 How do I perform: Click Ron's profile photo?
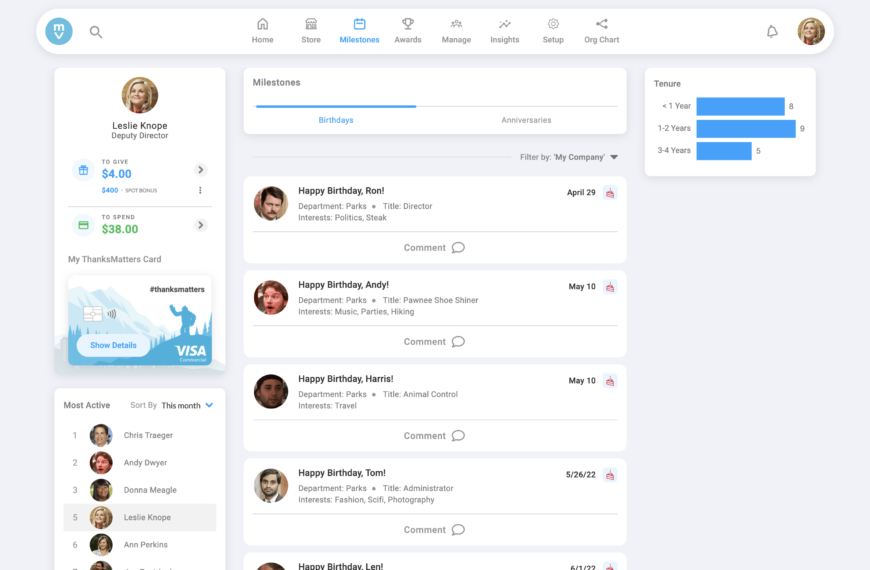(x=271, y=204)
